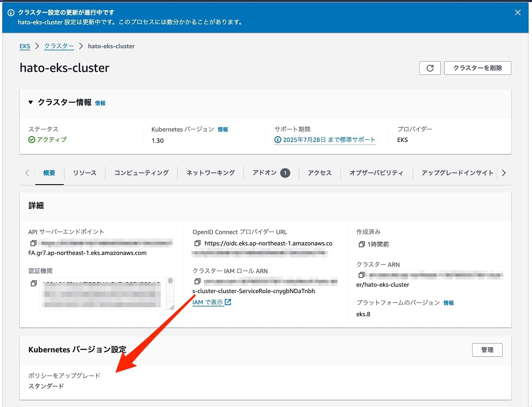This screenshot has height=407, width=532.
Task: Click the 認証機関 text box scrollbar
Action: tap(171, 281)
